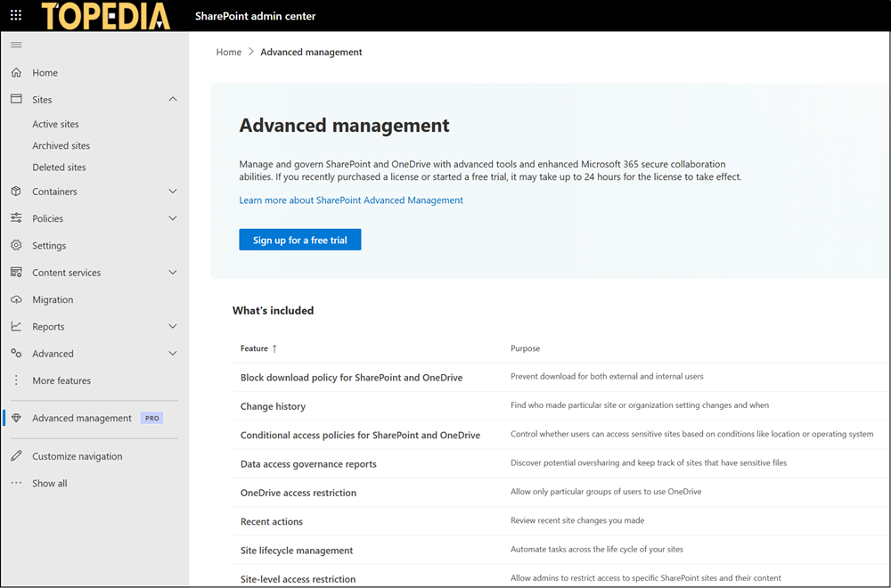Image resolution: width=891 pixels, height=588 pixels.
Task: Open the Learn more about SharePoint Advanced Management link
Action: [x=350, y=200]
